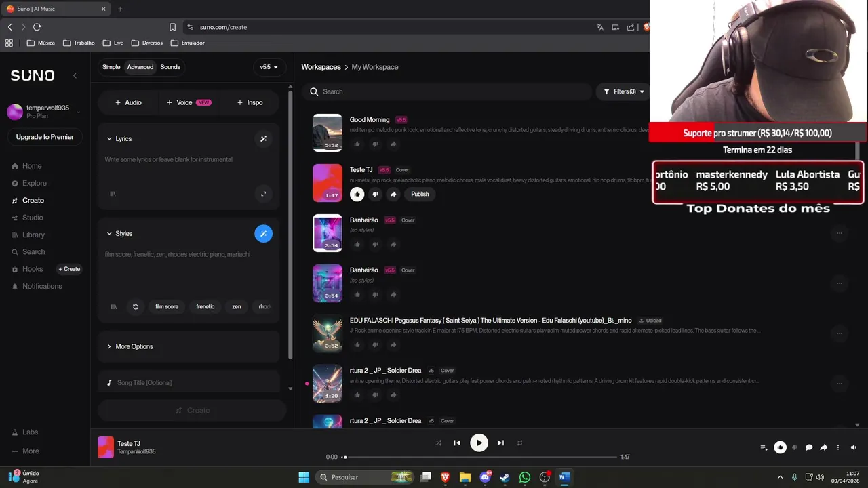Toggle the like on Teste TJ
This screenshot has height=488, width=868.
pos(357,194)
